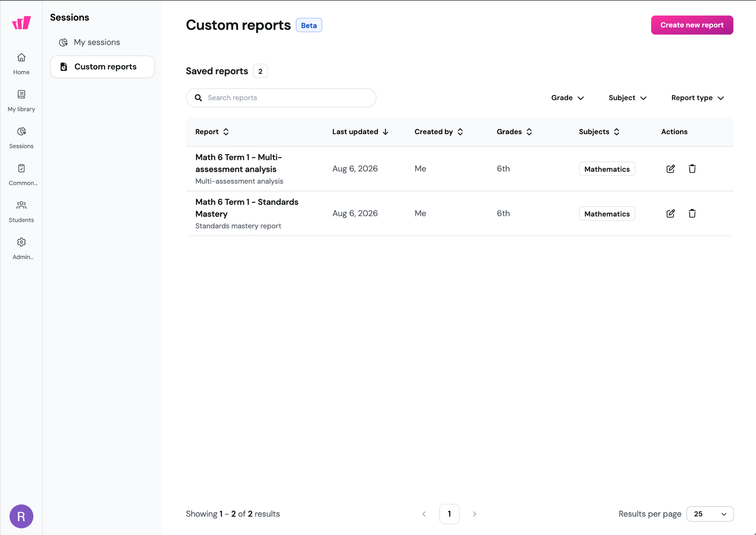This screenshot has width=756, height=535.
Task: Edit Multi-assessment analysis report
Action: tap(671, 169)
